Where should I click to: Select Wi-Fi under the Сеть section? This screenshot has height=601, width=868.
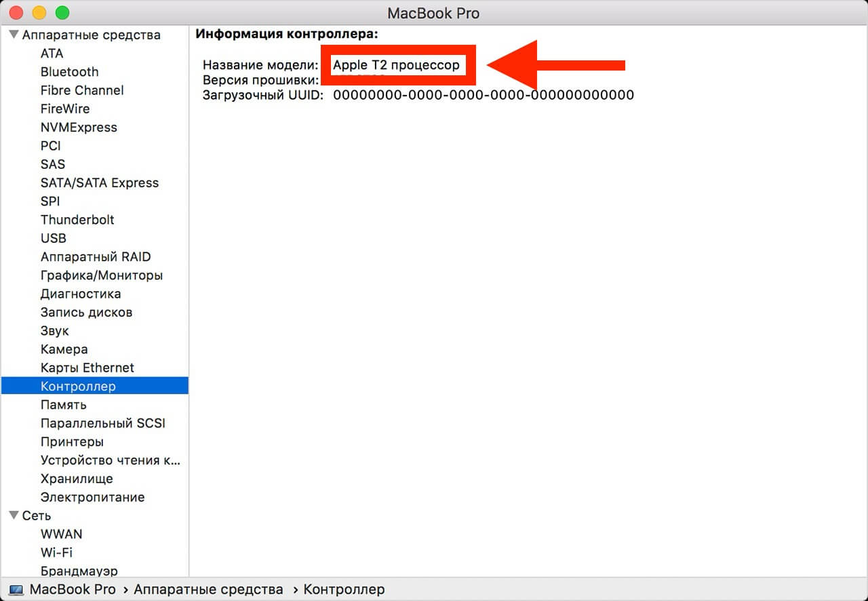[x=56, y=552]
